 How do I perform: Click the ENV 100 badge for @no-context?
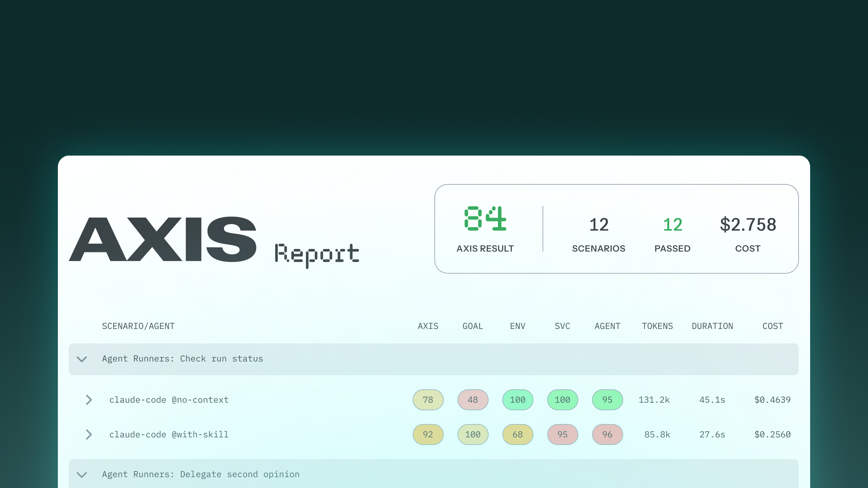(518, 400)
